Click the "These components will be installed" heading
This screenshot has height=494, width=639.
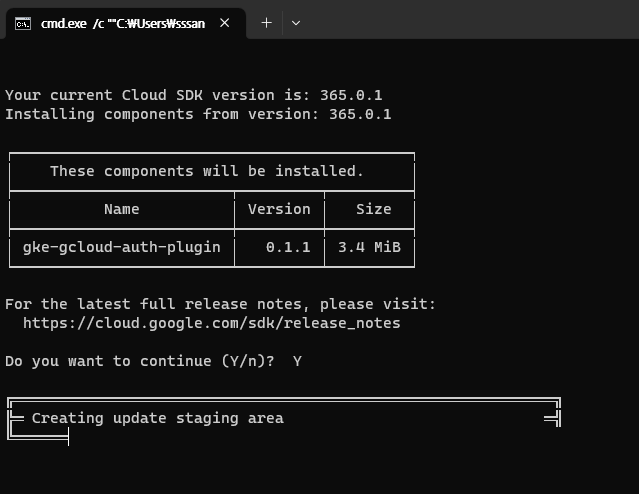(x=207, y=171)
